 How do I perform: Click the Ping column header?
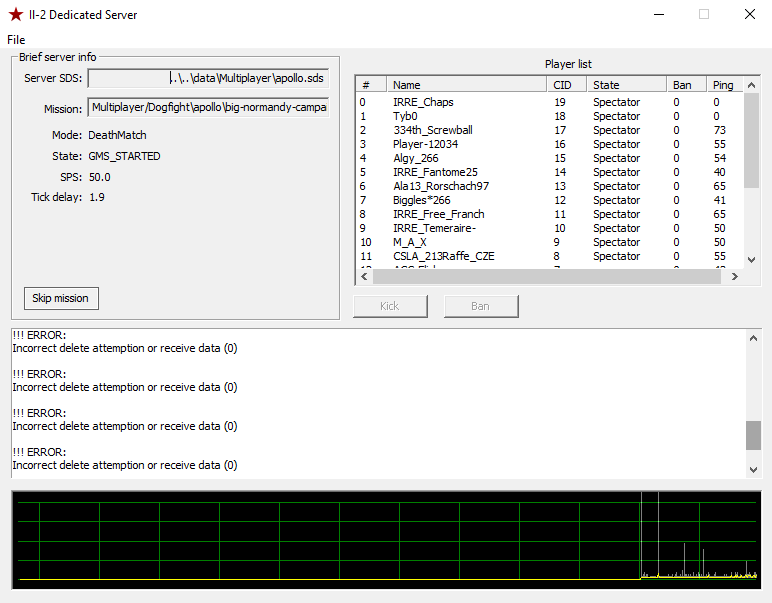(x=722, y=85)
